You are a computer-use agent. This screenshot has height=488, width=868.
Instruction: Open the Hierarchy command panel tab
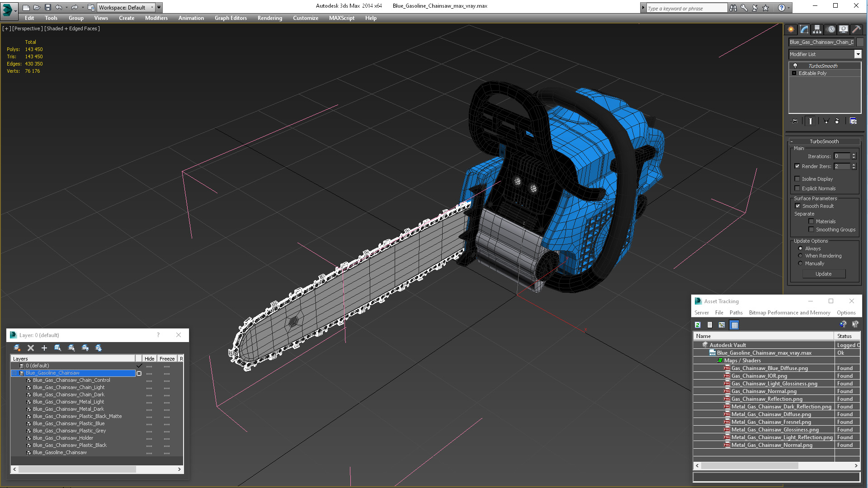(817, 29)
